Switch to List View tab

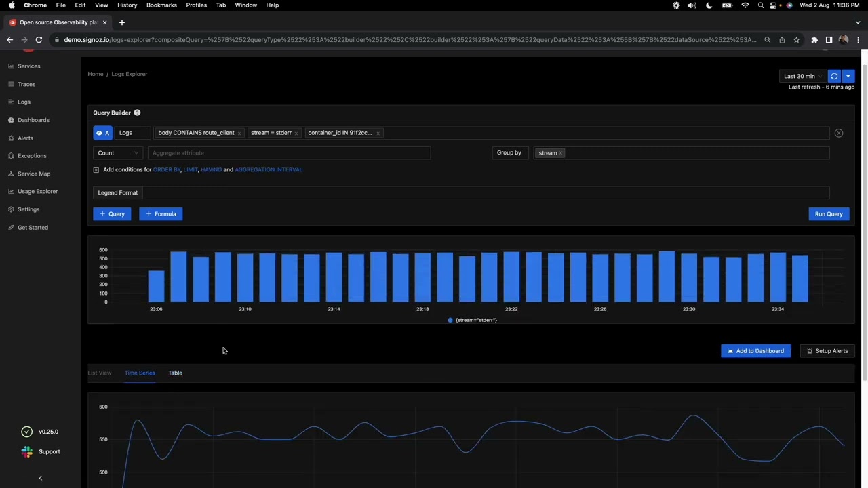[100, 373]
